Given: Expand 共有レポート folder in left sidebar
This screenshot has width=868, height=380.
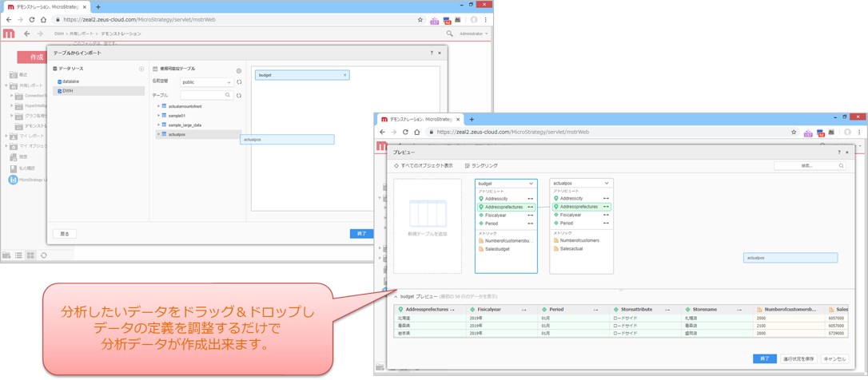Looking at the screenshot, I should coord(6,85).
